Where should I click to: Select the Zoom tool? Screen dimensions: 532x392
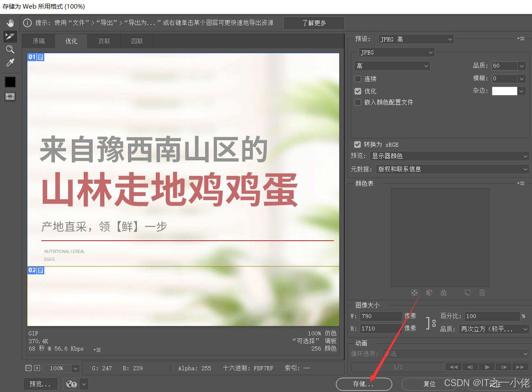click(10, 50)
